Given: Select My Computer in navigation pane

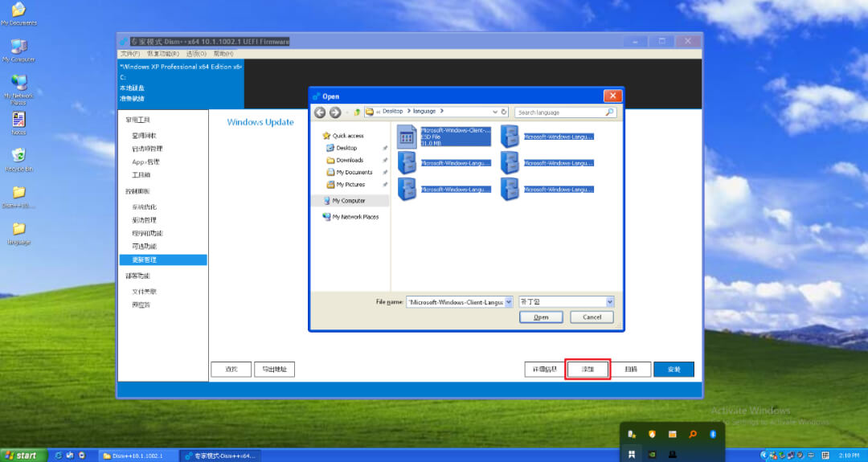Looking at the screenshot, I should pyautogui.click(x=349, y=201).
